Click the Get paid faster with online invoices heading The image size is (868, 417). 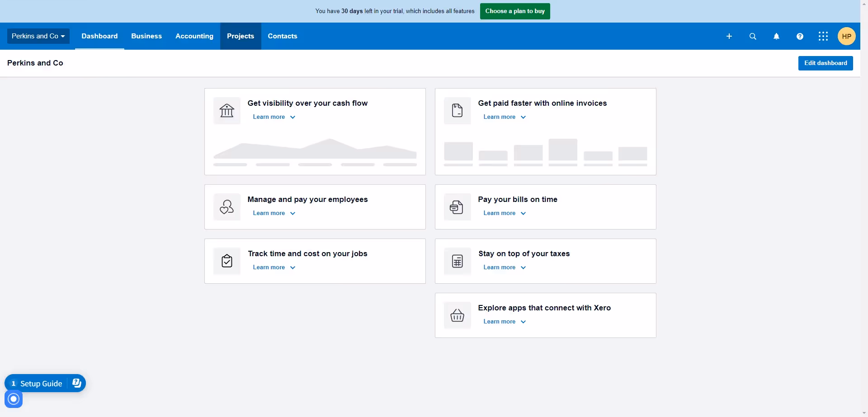pyautogui.click(x=542, y=103)
